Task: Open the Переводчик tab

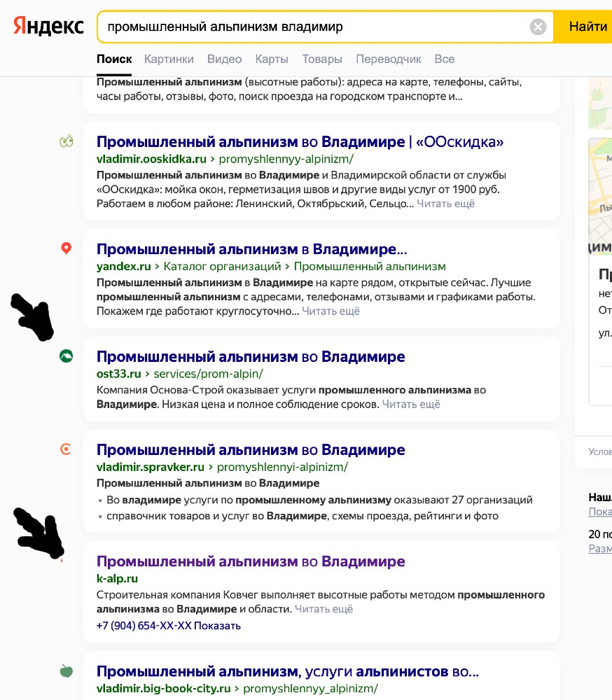Action: (388, 59)
